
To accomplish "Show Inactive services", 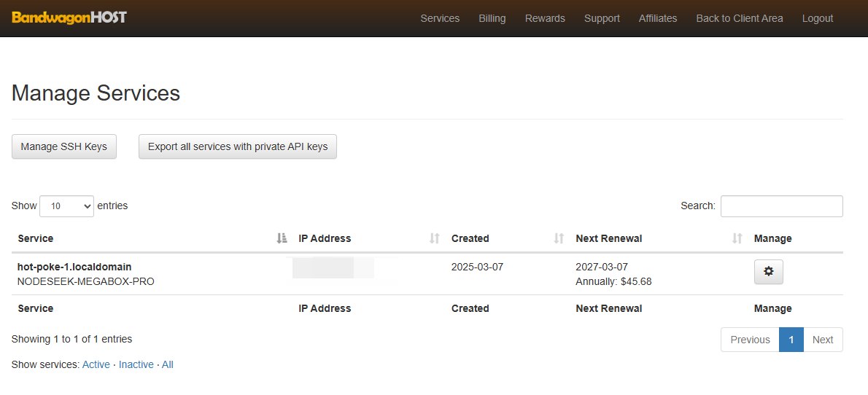I will point(136,364).
